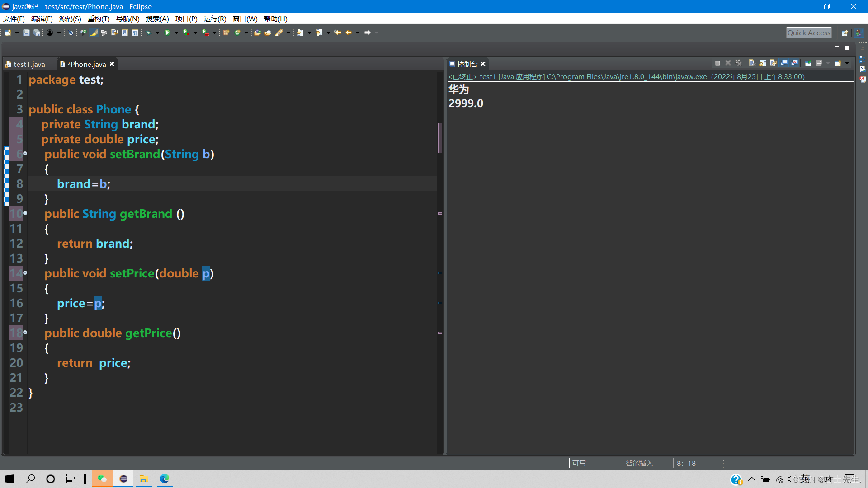868x488 pixels.
Task: Click the Quick Access field
Action: click(x=809, y=33)
